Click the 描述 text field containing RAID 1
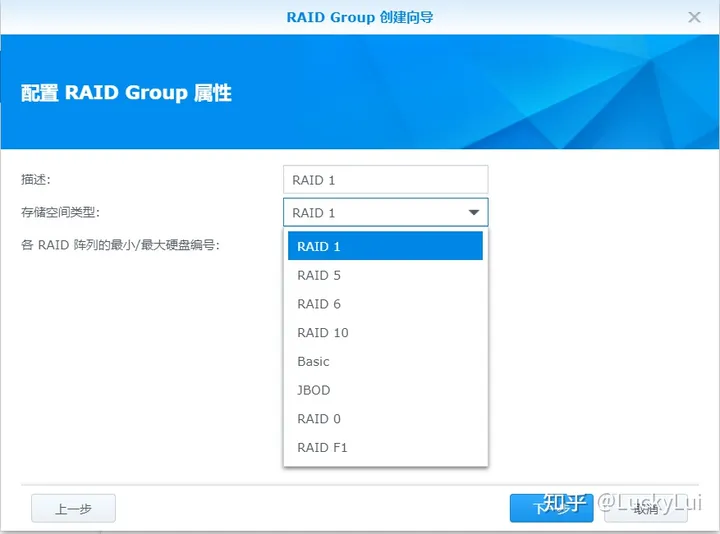This screenshot has width=720, height=534. [385, 180]
